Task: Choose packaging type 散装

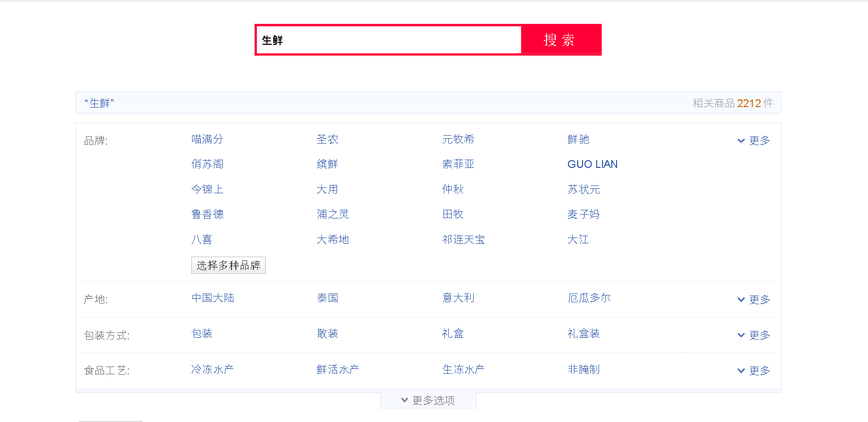Action: pos(327,333)
